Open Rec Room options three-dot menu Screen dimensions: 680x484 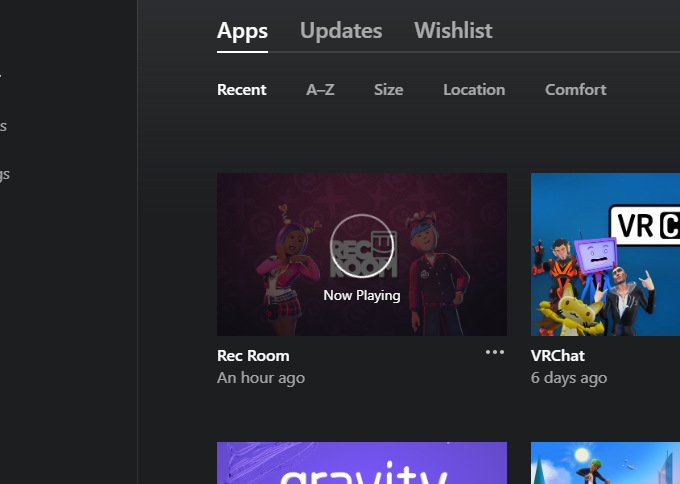click(x=495, y=352)
